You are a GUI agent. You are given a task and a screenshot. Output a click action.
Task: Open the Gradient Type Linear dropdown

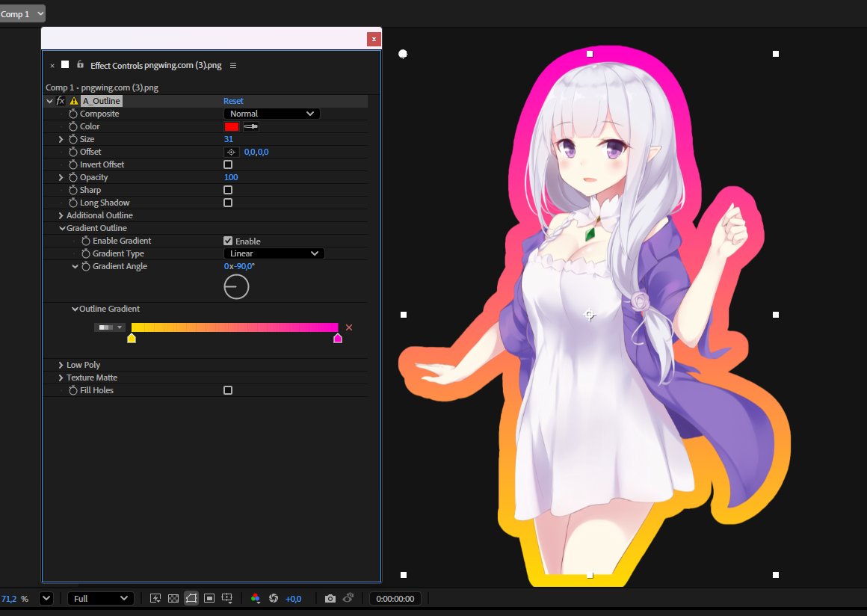[x=274, y=254]
